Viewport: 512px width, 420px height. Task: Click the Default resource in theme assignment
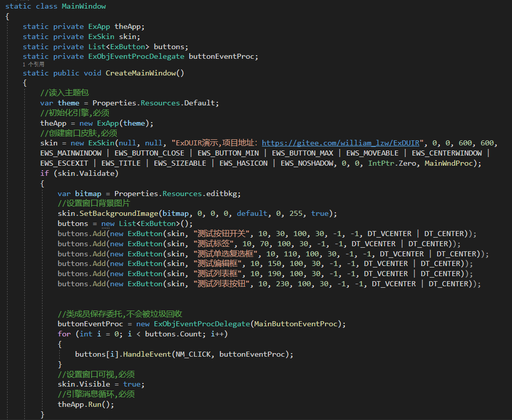[x=201, y=103]
